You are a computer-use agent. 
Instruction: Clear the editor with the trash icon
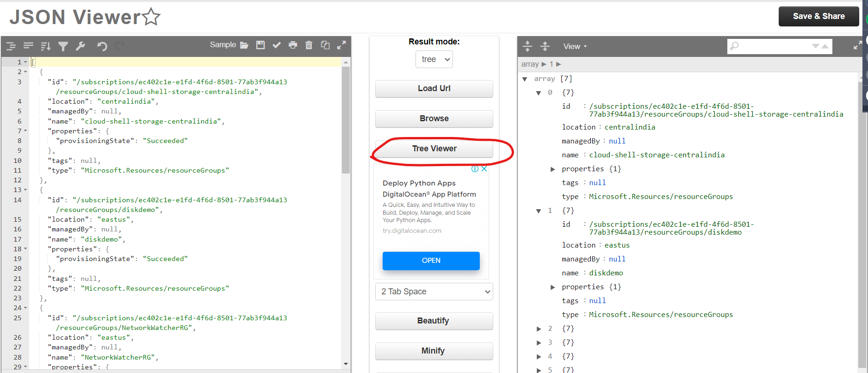pyautogui.click(x=309, y=45)
